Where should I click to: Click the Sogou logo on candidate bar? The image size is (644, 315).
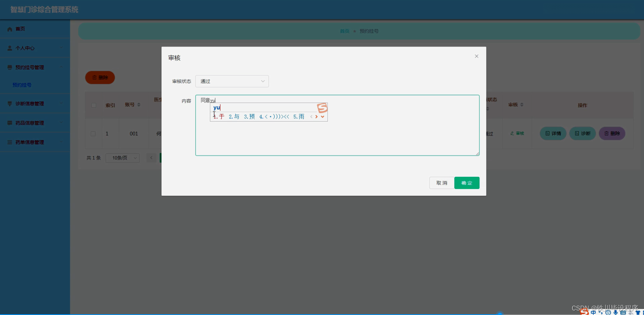pos(322,108)
